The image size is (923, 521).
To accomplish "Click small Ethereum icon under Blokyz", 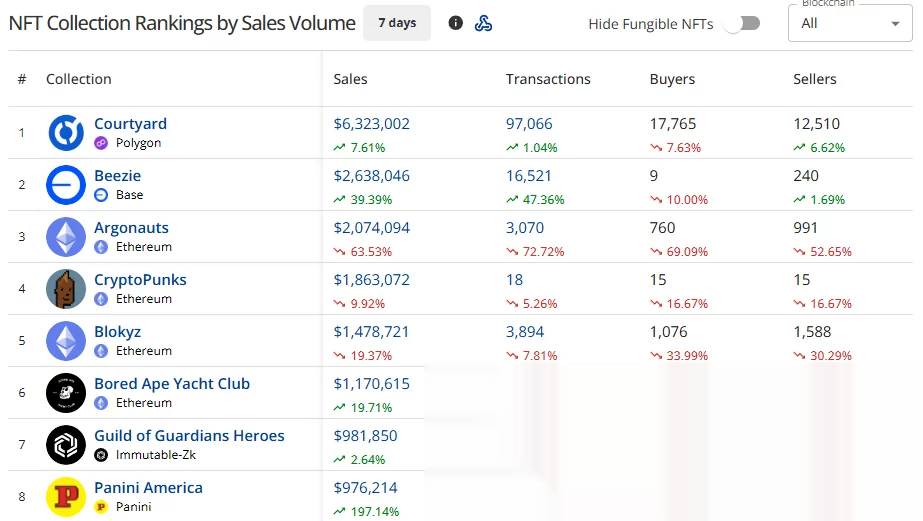I will [101, 351].
